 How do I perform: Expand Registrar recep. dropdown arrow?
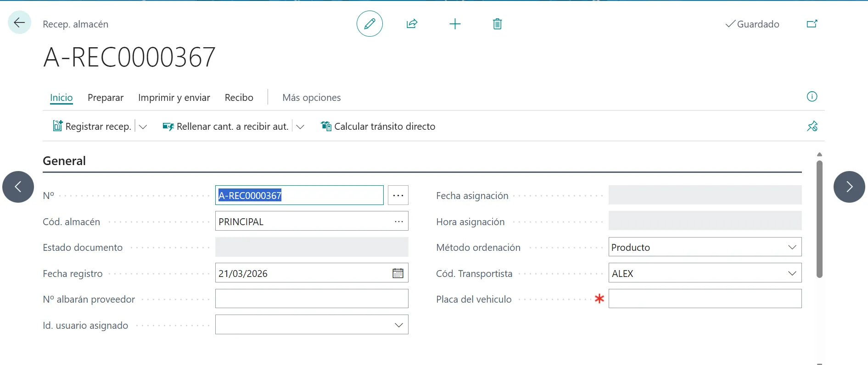click(143, 127)
